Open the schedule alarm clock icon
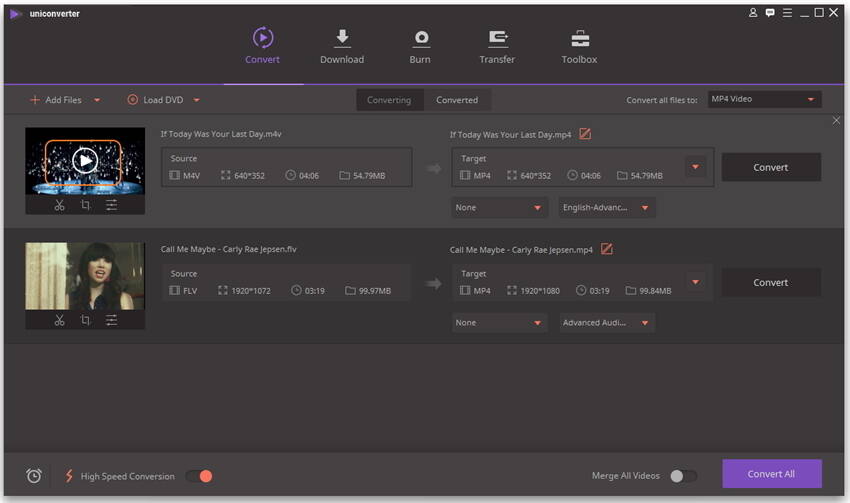The height and width of the screenshot is (503, 850). coord(34,476)
